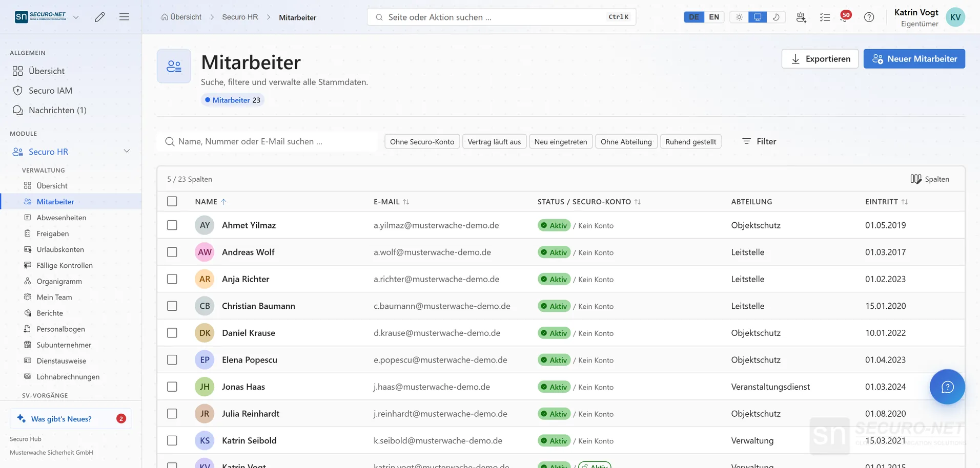Viewport: 980px width, 468px height.
Task: Open Was gibt's Neues? panel
Action: pos(71,418)
